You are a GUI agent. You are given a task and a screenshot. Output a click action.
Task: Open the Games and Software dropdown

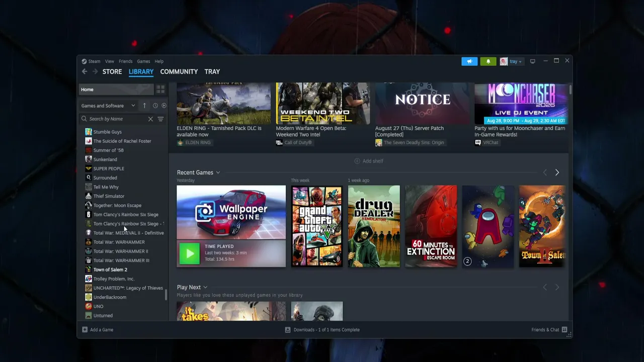click(108, 106)
